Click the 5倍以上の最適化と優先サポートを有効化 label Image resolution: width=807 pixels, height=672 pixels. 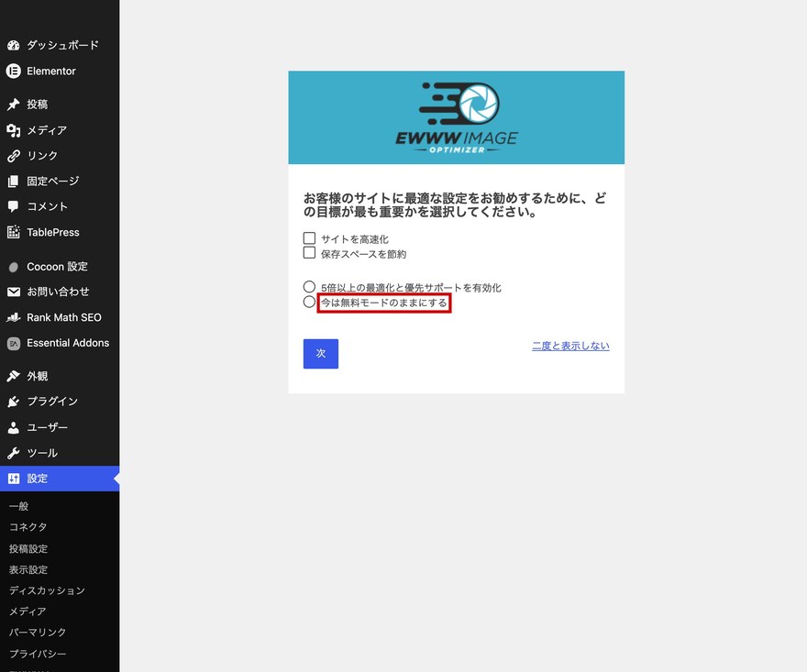click(x=411, y=288)
